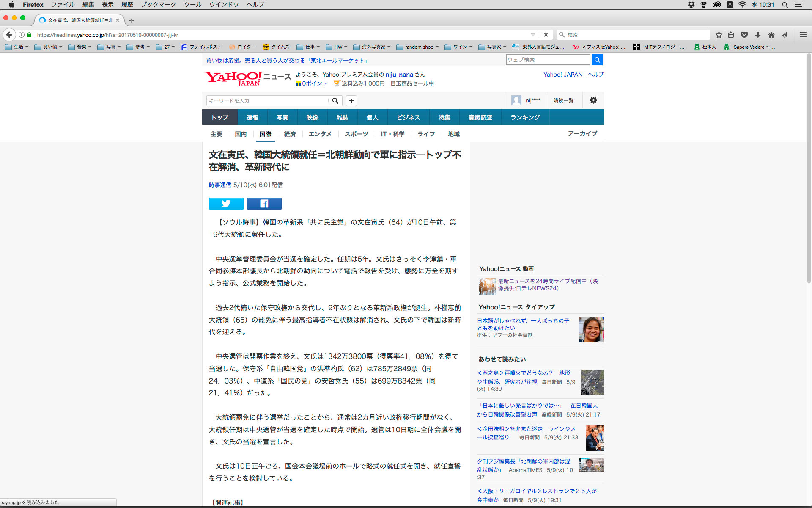Viewport: 812px width, 508px height.
Task: Bookmark this page with star icon
Action: pyautogui.click(x=719, y=35)
